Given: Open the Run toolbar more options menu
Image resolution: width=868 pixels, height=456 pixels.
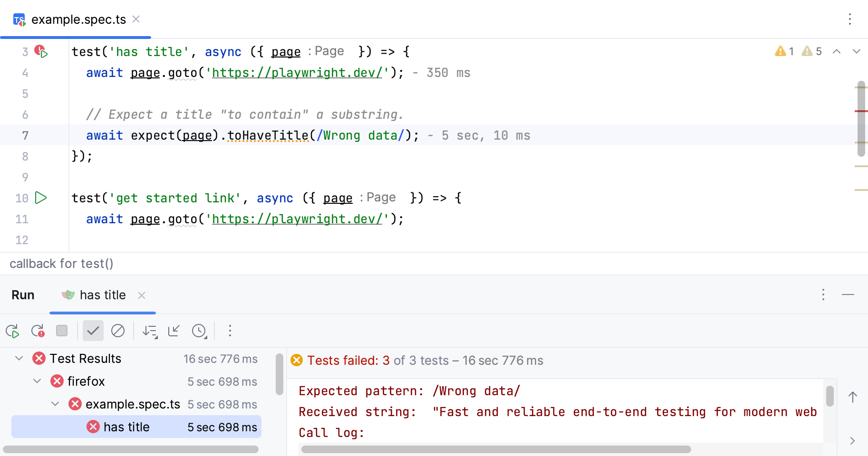Looking at the screenshot, I should tap(230, 331).
